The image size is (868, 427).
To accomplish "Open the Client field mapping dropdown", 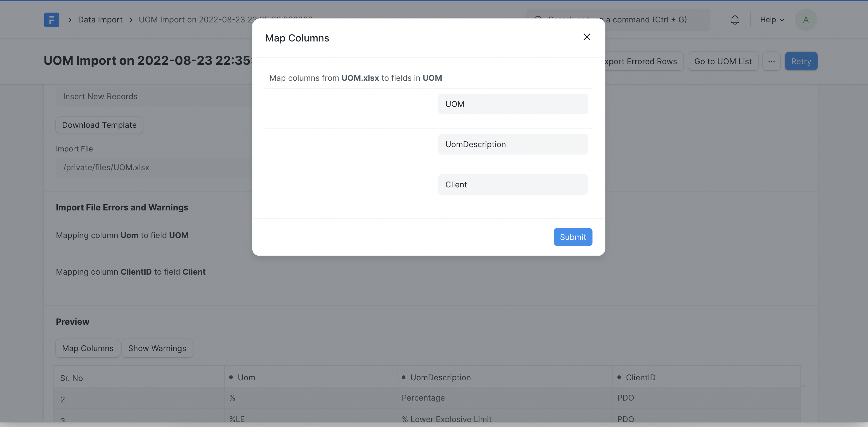I will [513, 185].
